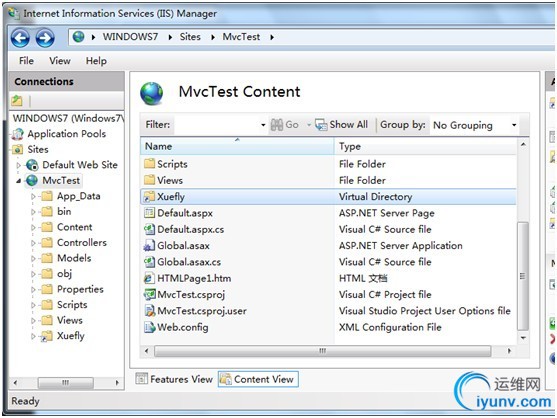Viewport: 557px width, 418px height.
Task: Expand the Content folder node
Action: point(33,228)
